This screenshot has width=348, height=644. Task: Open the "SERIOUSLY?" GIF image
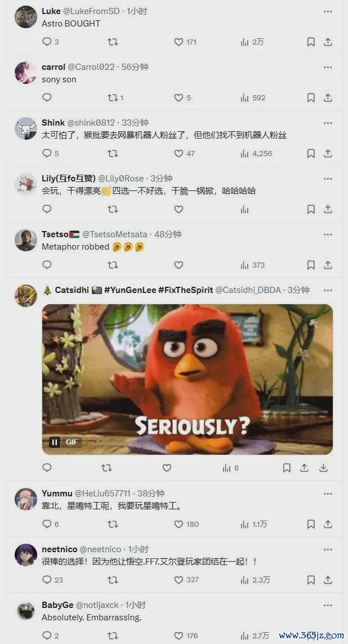click(188, 379)
